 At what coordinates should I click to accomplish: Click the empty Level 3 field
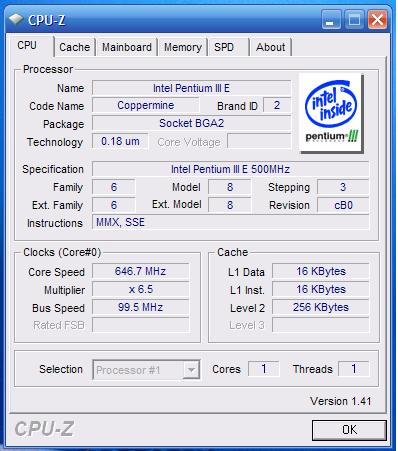point(321,325)
